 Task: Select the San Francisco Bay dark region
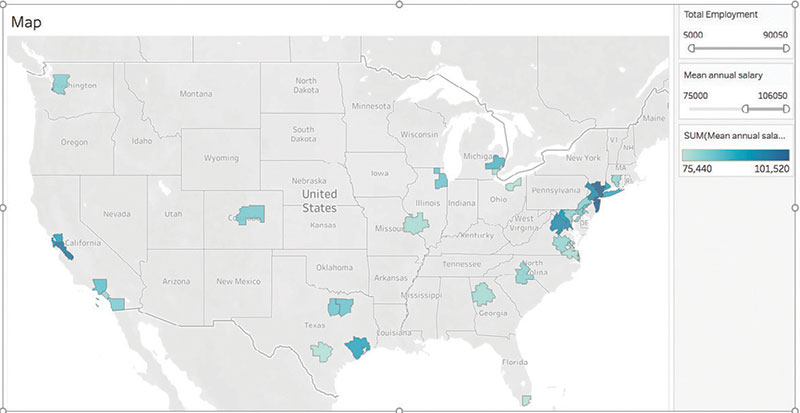pyautogui.click(x=59, y=245)
